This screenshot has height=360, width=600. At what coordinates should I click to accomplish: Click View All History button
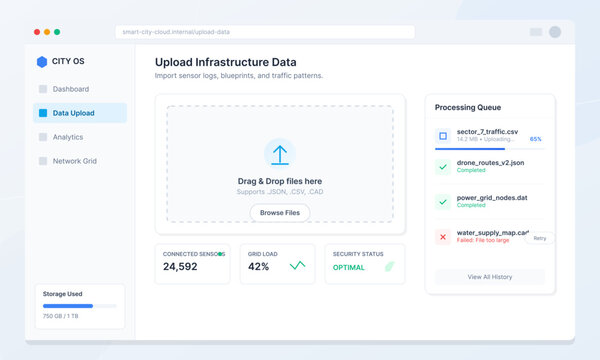click(x=490, y=277)
